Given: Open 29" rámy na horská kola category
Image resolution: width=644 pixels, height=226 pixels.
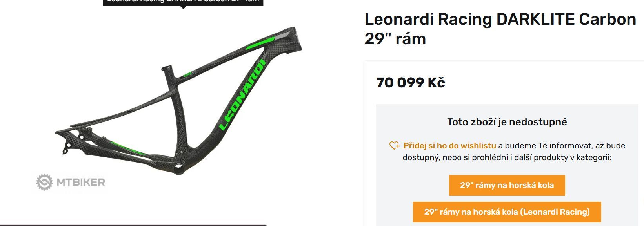Looking at the screenshot, I should (x=507, y=185).
